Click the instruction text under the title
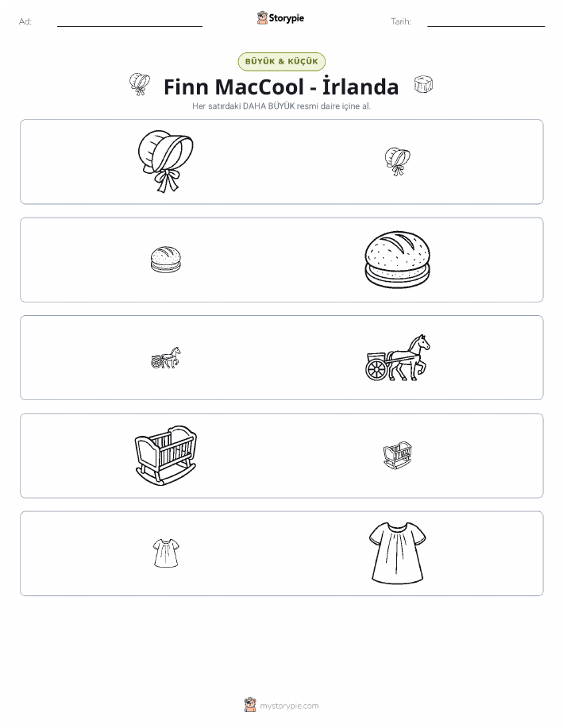Viewport: 563px width, 728px height. click(281, 106)
